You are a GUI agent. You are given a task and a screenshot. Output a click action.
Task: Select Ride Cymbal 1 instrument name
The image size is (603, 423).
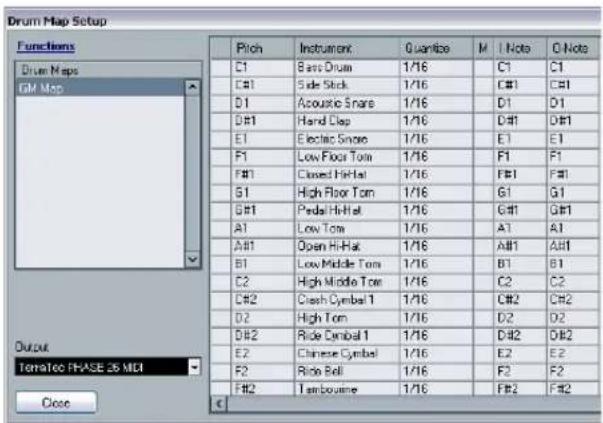tap(333, 336)
